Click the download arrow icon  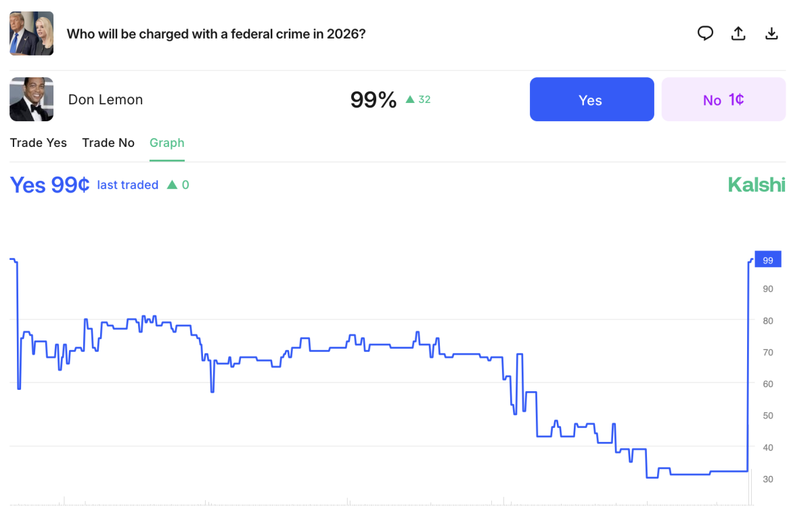click(771, 33)
